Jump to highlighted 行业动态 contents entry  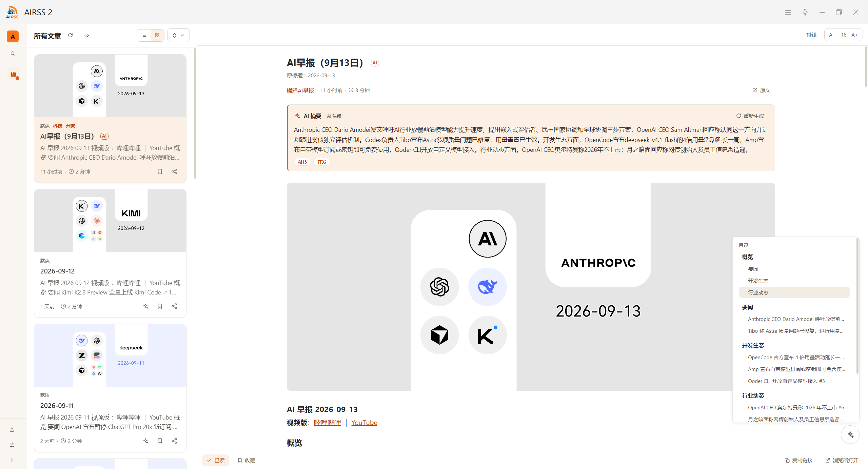[x=794, y=292]
